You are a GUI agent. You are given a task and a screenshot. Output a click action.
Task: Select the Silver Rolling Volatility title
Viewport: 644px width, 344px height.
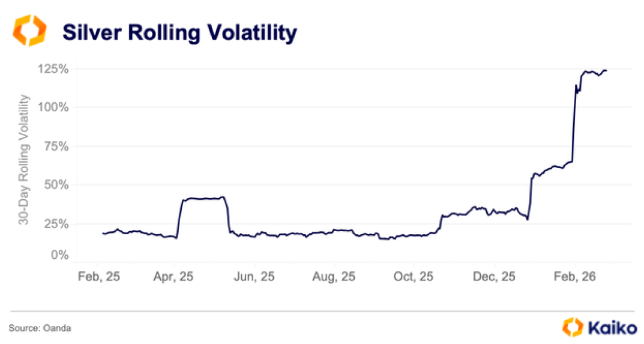click(179, 32)
